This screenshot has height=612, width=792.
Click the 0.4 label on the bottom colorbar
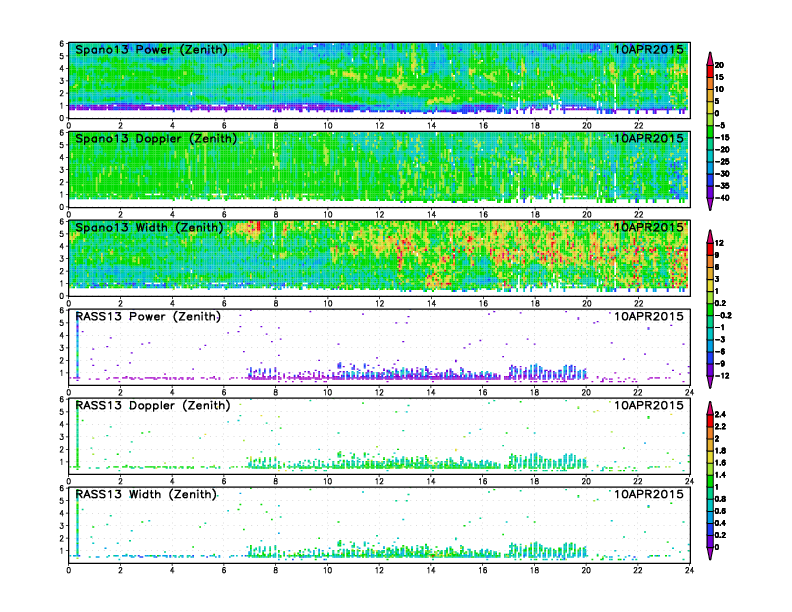(x=720, y=523)
